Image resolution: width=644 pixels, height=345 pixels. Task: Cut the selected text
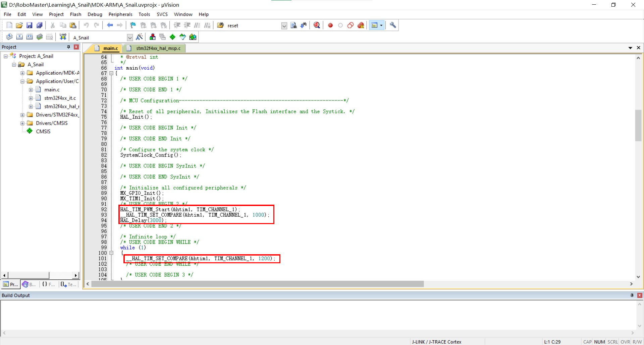53,25
